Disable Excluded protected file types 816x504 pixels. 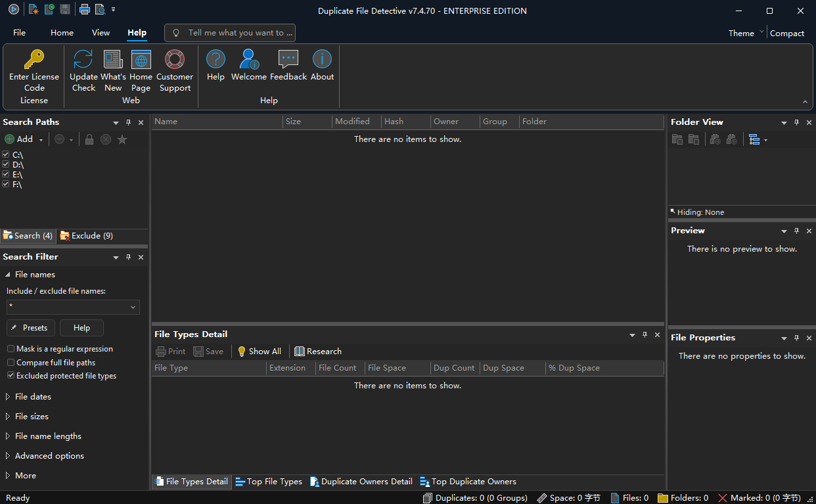click(11, 376)
